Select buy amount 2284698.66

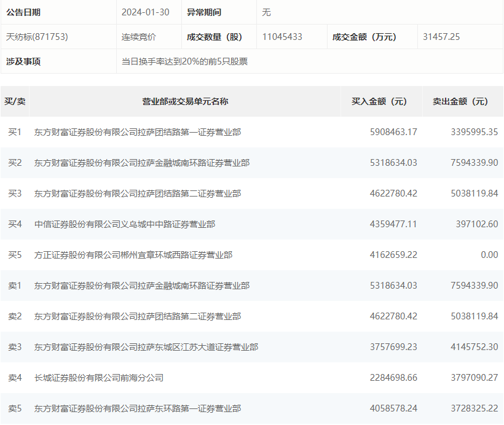[x=393, y=378]
